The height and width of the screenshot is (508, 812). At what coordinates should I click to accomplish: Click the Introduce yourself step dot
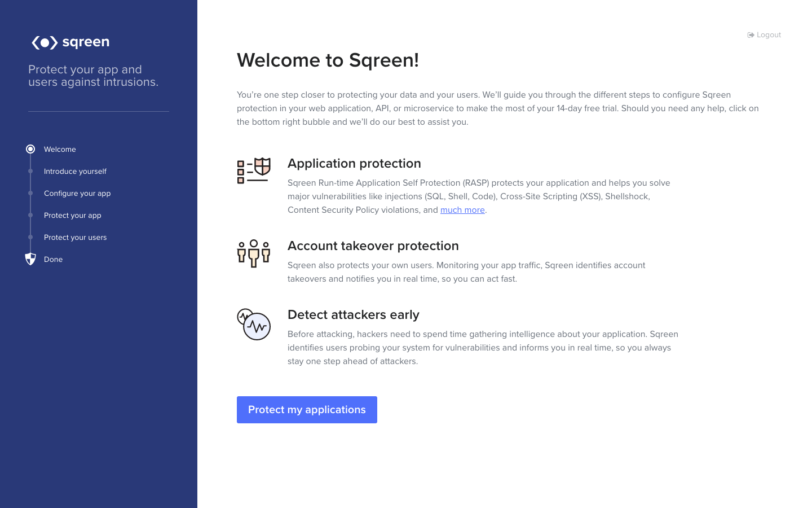tap(30, 171)
